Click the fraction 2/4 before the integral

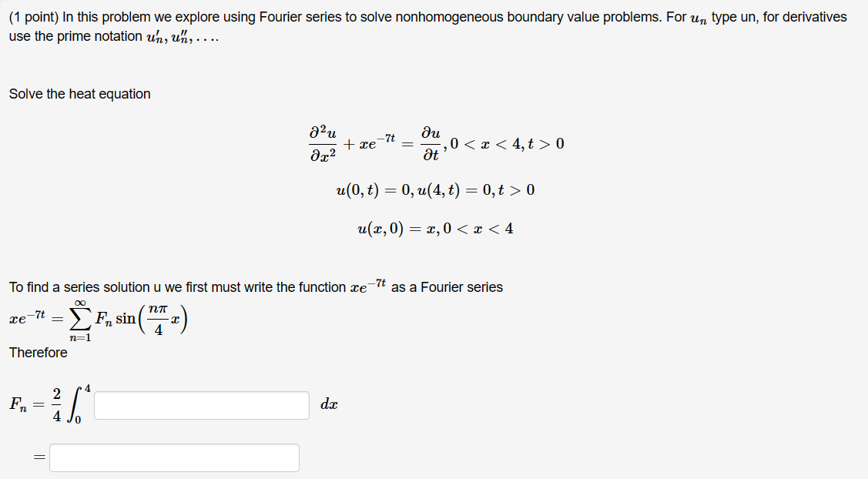click(x=55, y=404)
